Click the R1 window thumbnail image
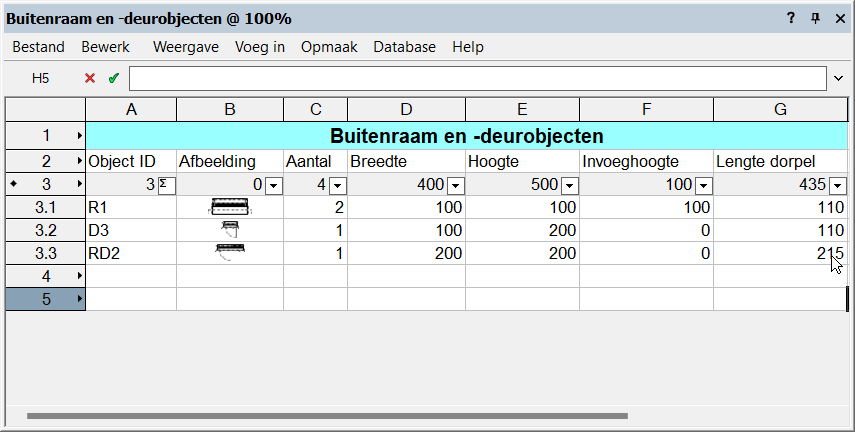This screenshot has width=855, height=432. point(229,207)
